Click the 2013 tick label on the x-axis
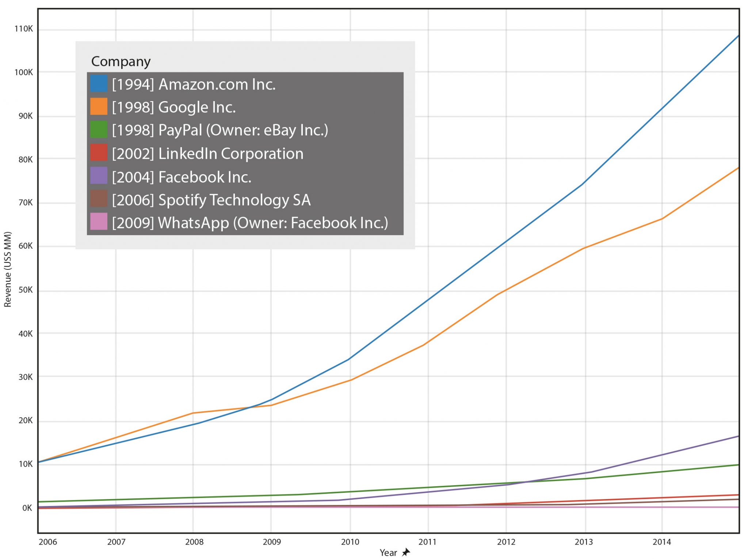Image resolution: width=748 pixels, height=560 pixels. pos(584,542)
